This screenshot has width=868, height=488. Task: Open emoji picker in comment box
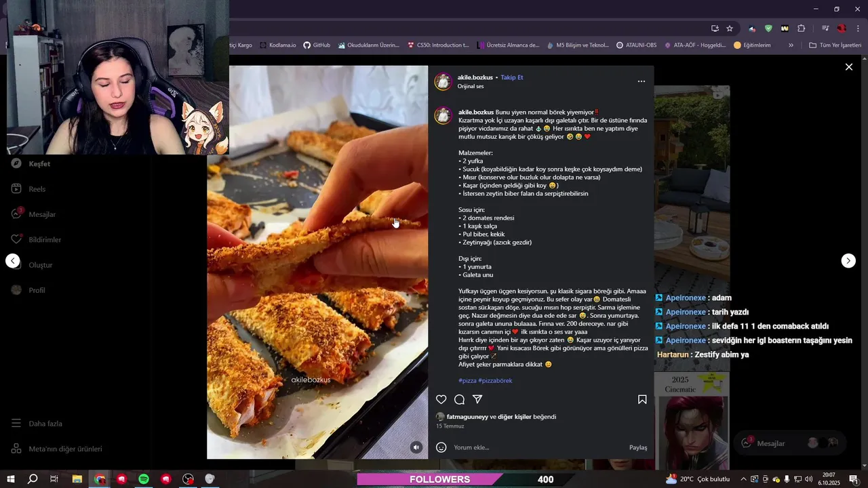pos(441,447)
